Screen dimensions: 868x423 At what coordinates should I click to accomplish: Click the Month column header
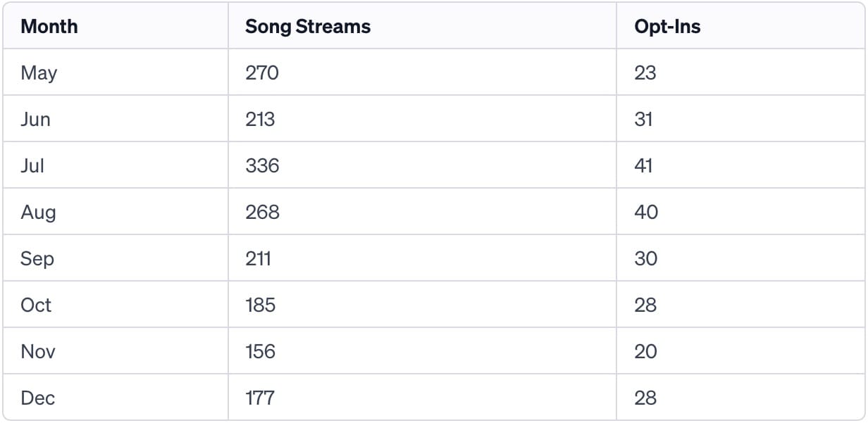tap(49, 27)
